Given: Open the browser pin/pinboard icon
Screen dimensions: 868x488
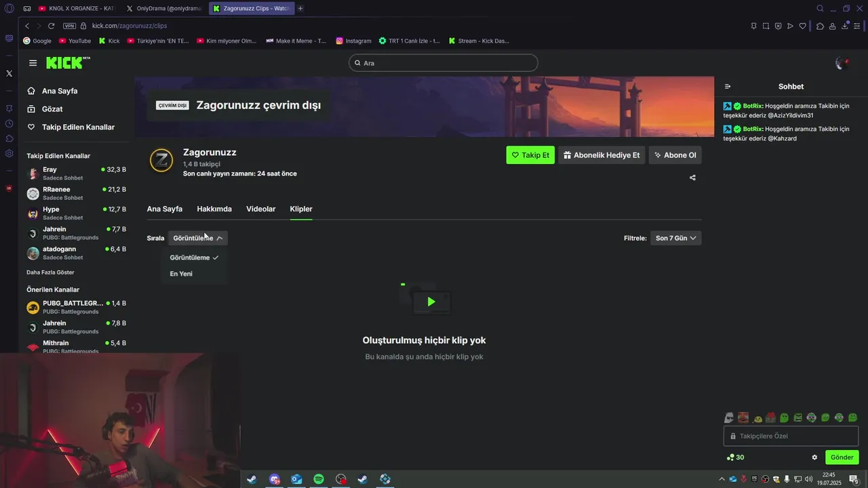Looking at the screenshot, I should click(x=753, y=26).
